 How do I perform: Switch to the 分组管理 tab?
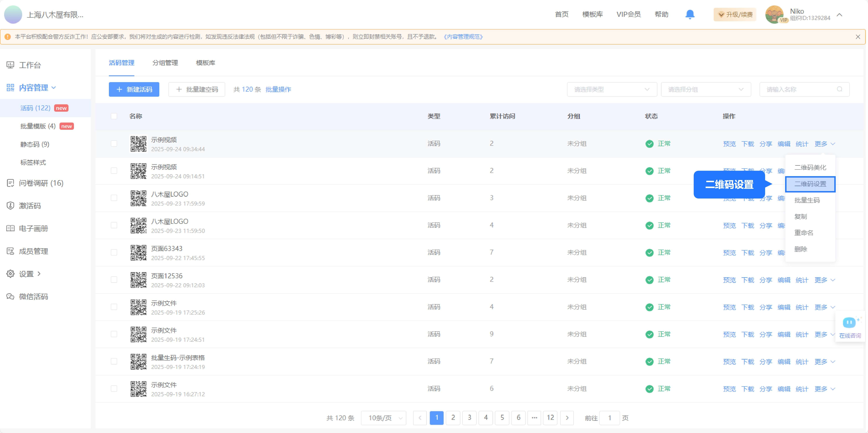pos(165,63)
